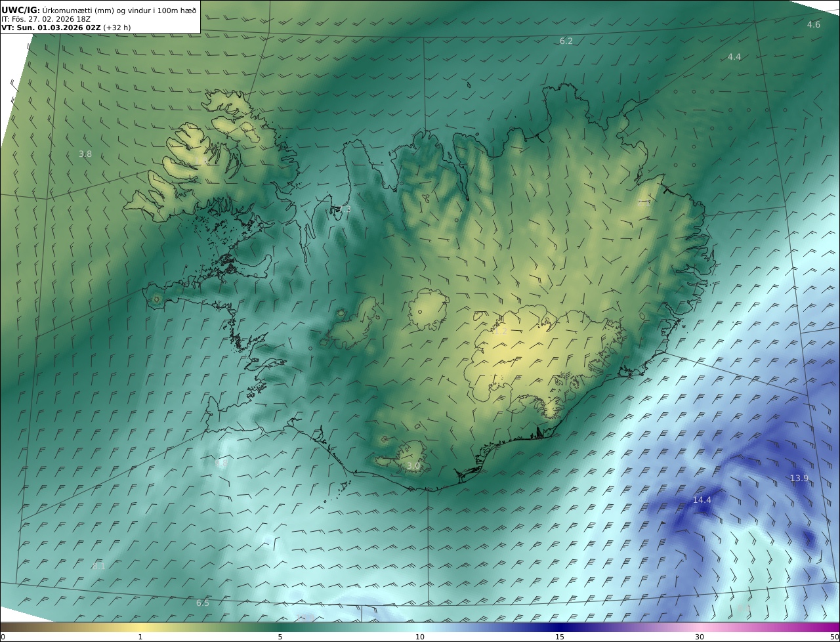The width and height of the screenshot is (840, 642).
Task: Click the map value label "14.4"
Action: (x=702, y=500)
